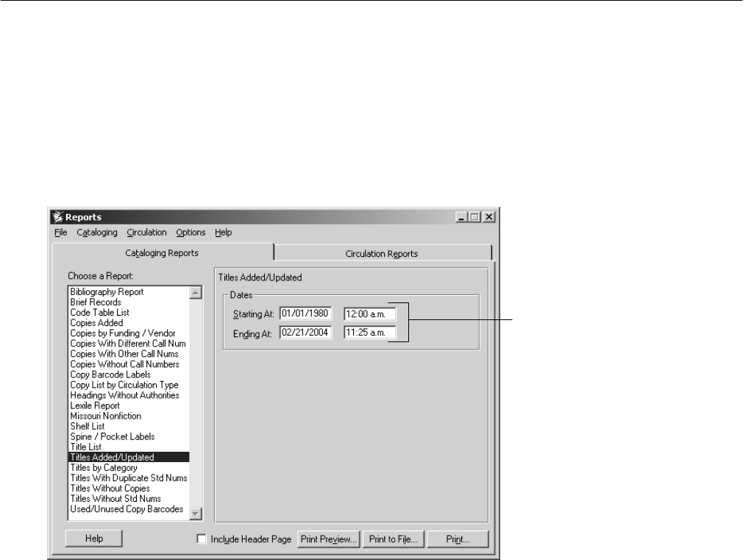This screenshot has height=560, width=743.
Task: Click the Help button at bottom
Action: pyautogui.click(x=94, y=539)
